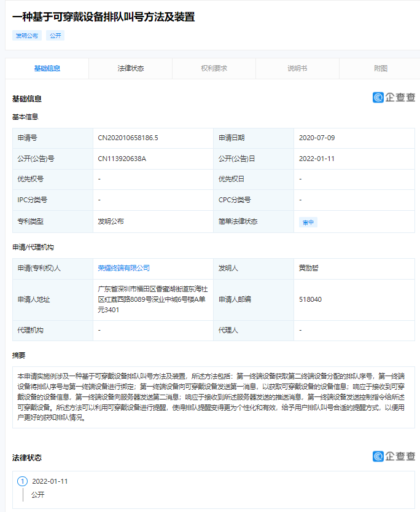Open the 荣耀终端有限公司 applicant link
This screenshot has height=512, width=420.
(123, 268)
